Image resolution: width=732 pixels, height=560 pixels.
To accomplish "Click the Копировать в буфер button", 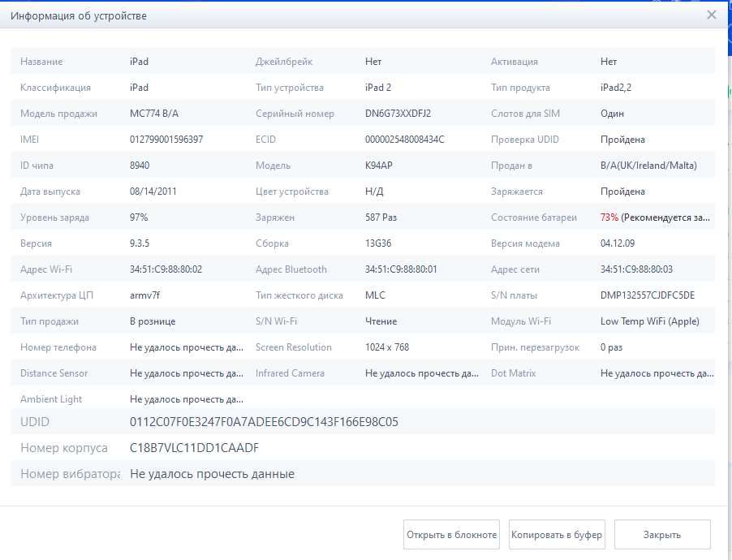I will (x=557, y=535).
